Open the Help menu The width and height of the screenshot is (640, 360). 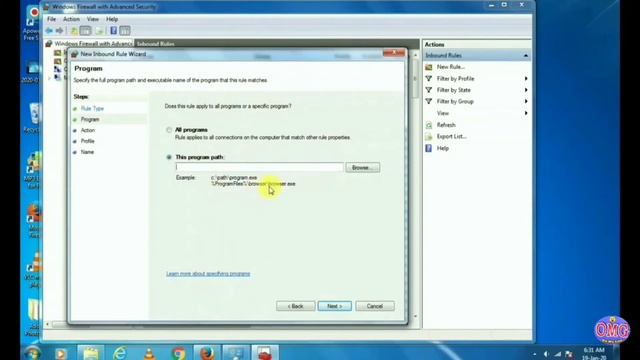(x=112, y=19)
